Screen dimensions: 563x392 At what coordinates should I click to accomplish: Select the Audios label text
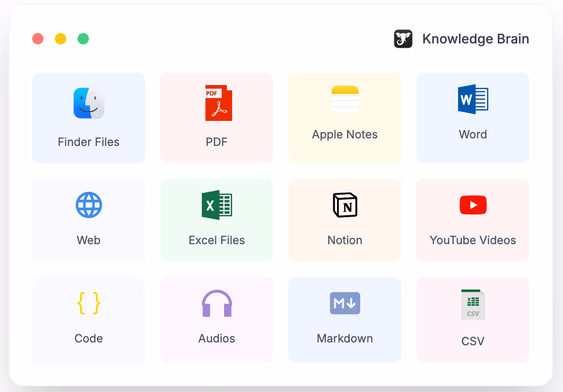pos(217,339)
